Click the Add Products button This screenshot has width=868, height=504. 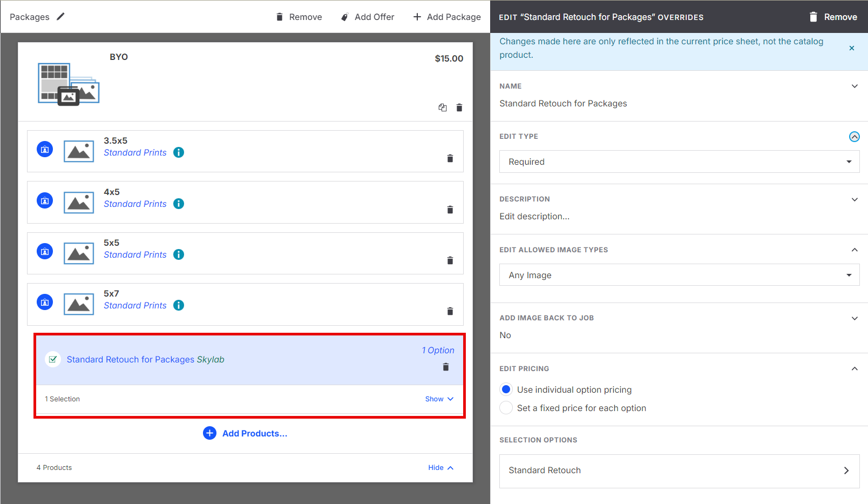246,433
